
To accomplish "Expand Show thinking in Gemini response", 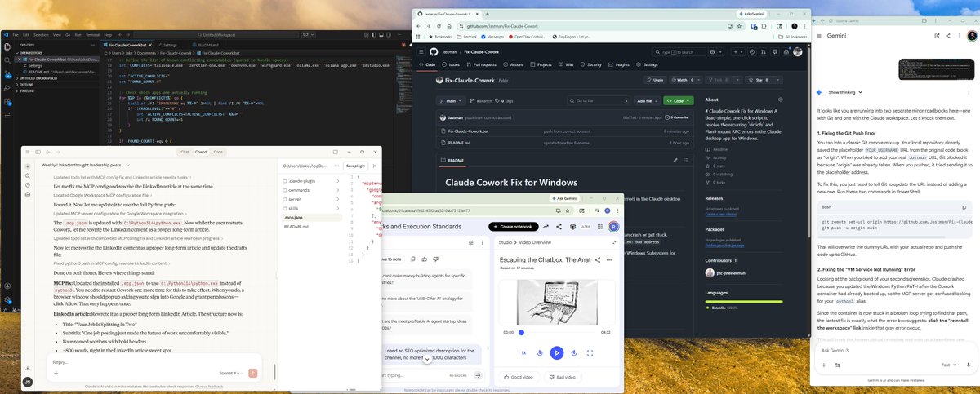I will pos(847,92).
